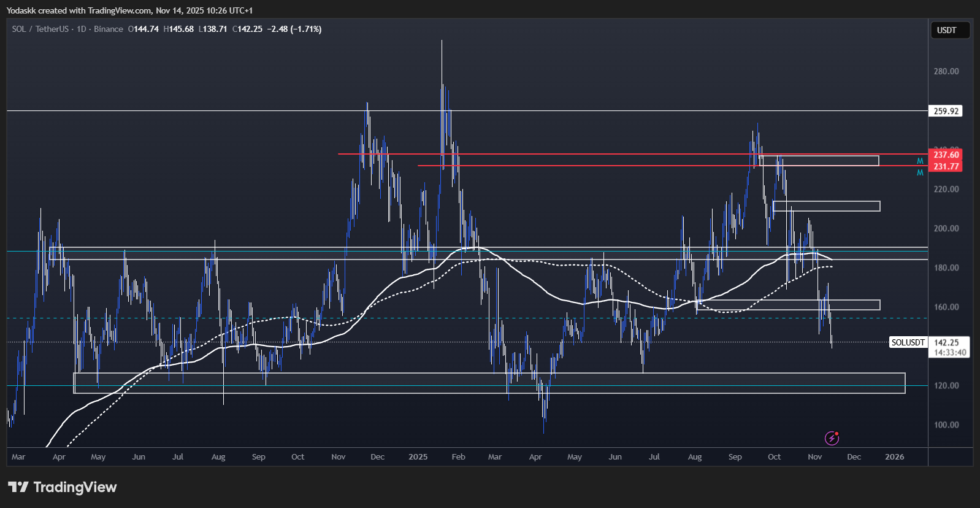
Task: Click the white 259.92 price label
Action: (x=946, y=111)
